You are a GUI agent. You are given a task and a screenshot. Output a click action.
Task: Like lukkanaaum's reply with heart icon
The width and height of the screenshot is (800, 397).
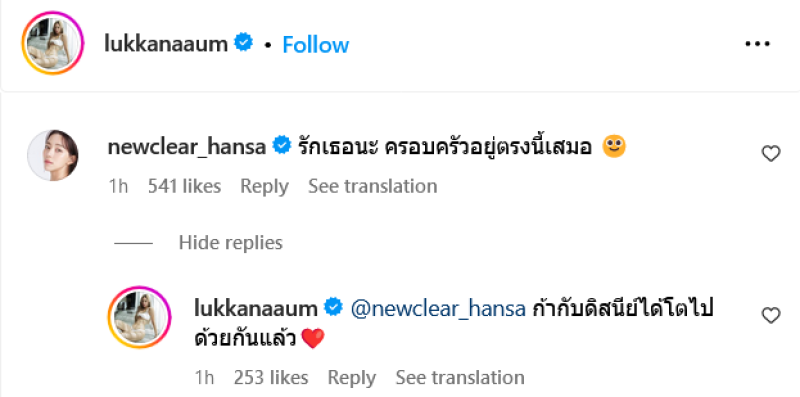770,316
